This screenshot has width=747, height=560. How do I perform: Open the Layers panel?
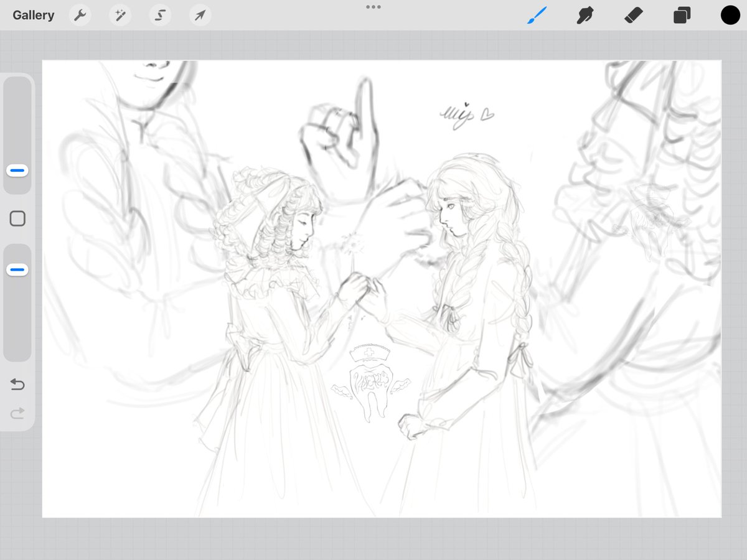(682, 16)
